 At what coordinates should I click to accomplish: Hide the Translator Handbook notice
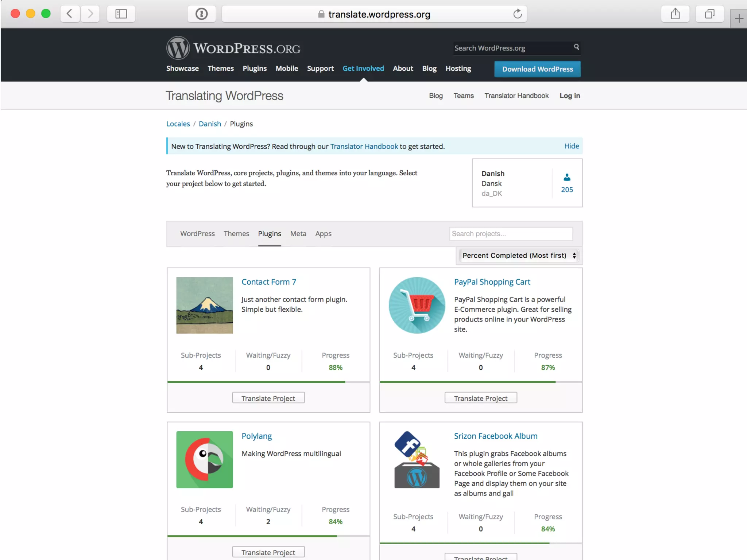point(572,146)
